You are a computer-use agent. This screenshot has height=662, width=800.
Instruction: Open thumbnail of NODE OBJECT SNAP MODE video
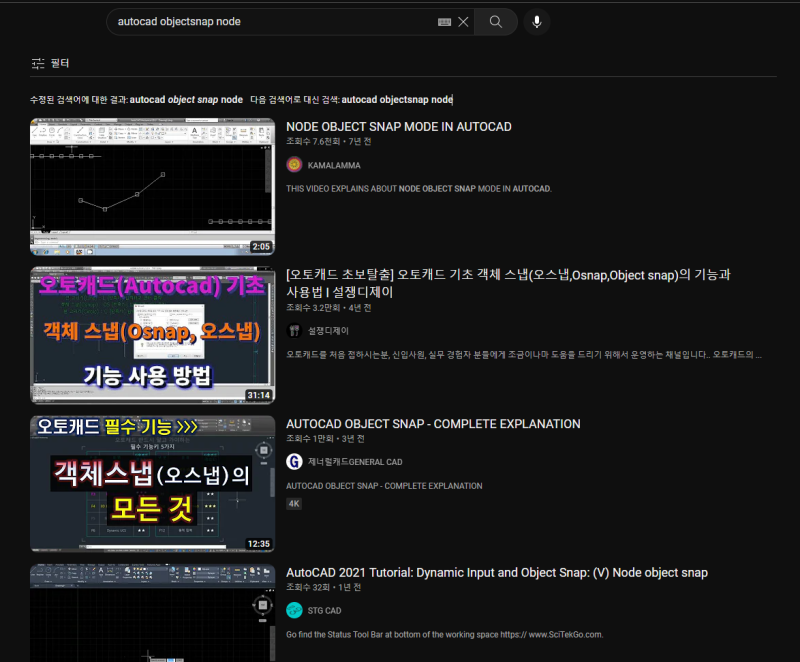(153, 187)
